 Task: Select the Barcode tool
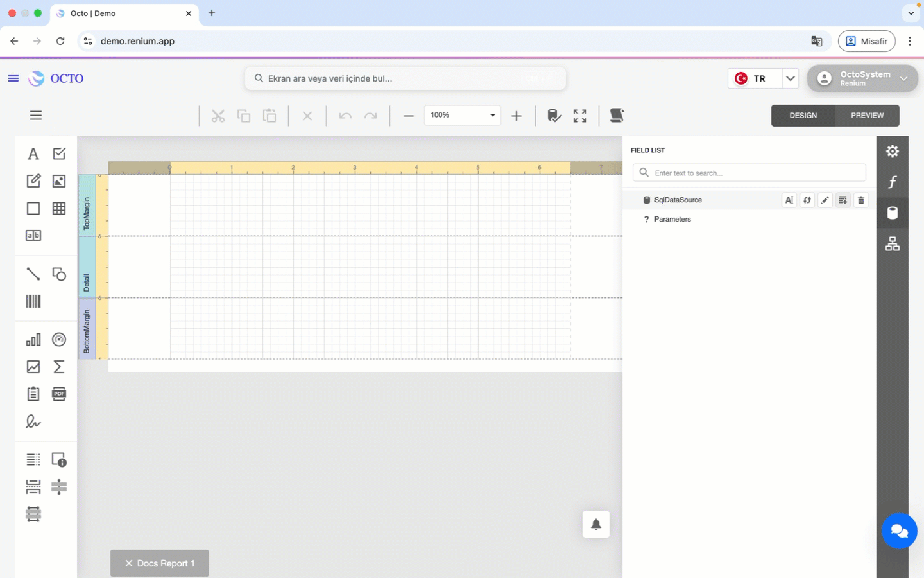point(33,301)
